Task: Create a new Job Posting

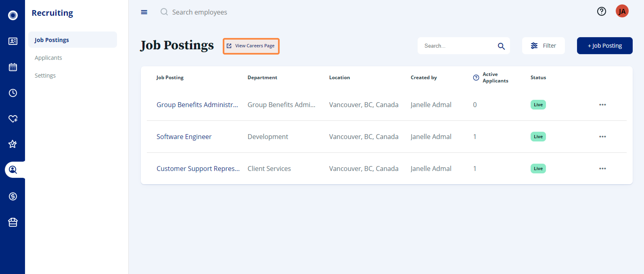Action: point(604,46)
